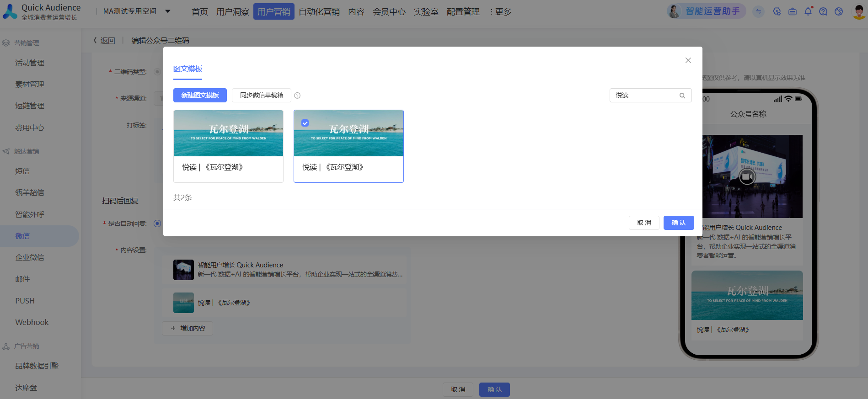Click the Quick Audience logo icon
868x399 pixels.
click(10, 11)
